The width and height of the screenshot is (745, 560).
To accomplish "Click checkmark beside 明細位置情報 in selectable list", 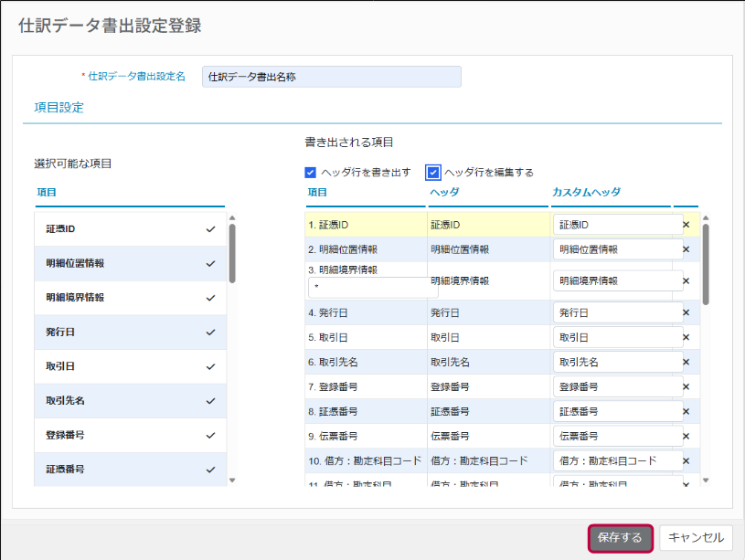I will coord(210,264).
